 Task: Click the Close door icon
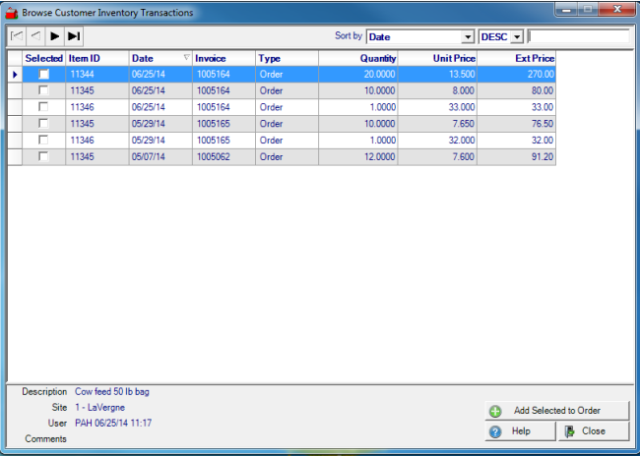[569, 432]
